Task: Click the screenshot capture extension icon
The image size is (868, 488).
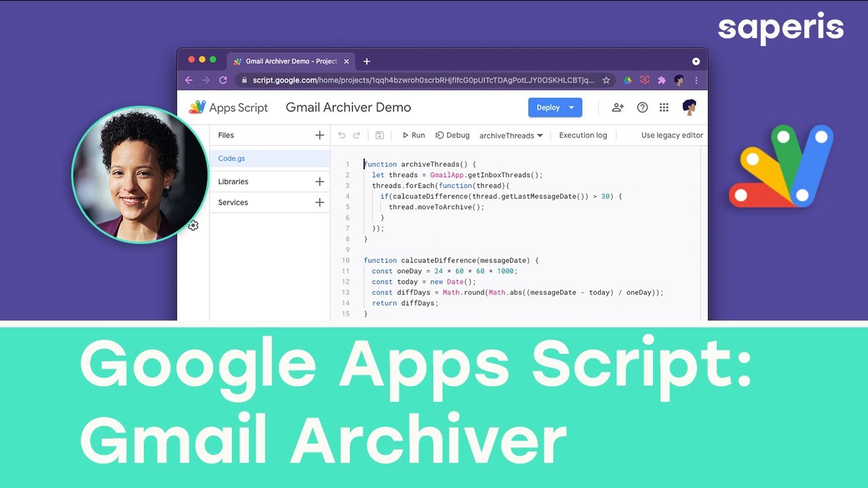Action: (x=645, y=80)
